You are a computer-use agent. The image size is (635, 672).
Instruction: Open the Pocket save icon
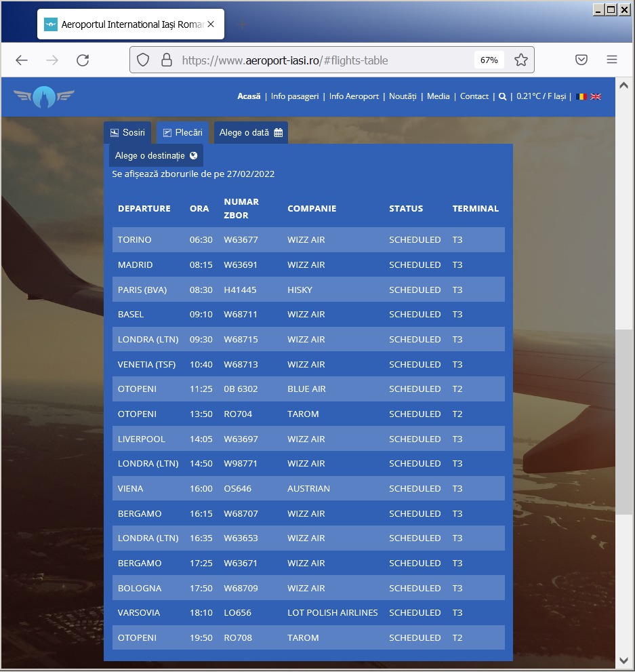pos(581,60)
